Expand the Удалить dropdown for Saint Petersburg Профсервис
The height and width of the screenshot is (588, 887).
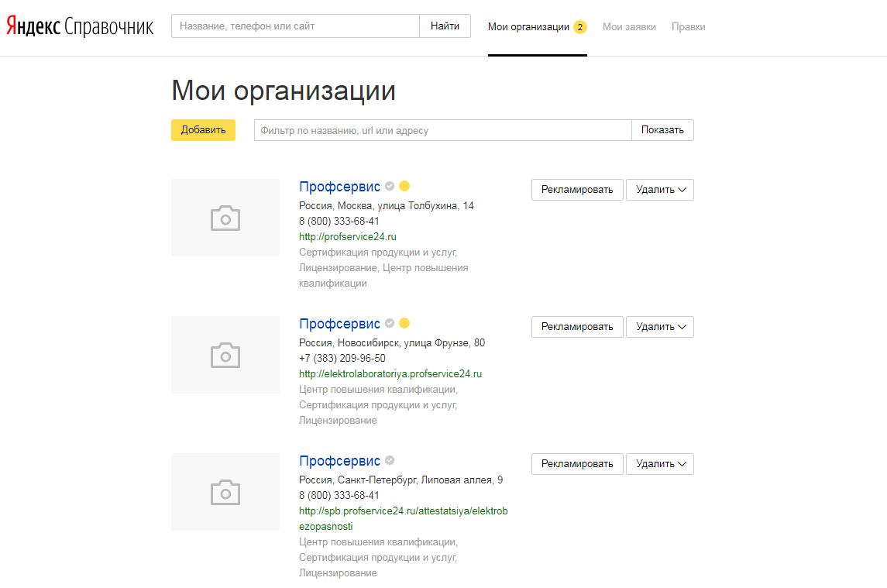[659, 463]
